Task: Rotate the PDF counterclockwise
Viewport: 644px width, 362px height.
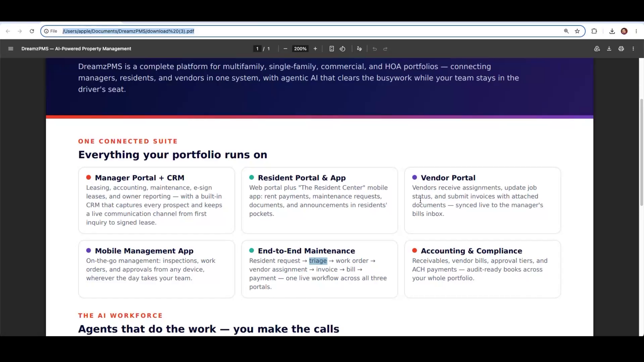Action: (x=342, y=49)
